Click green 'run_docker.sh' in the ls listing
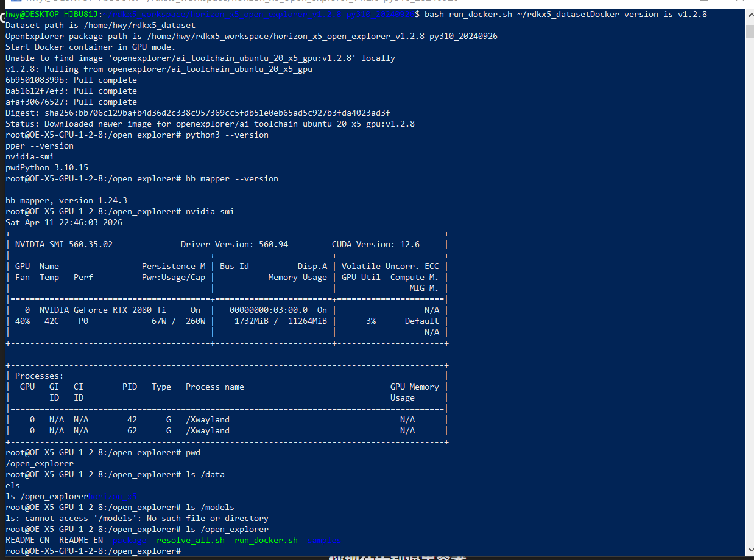The width and height of the screenshot is (754, 560). [266, 540]
